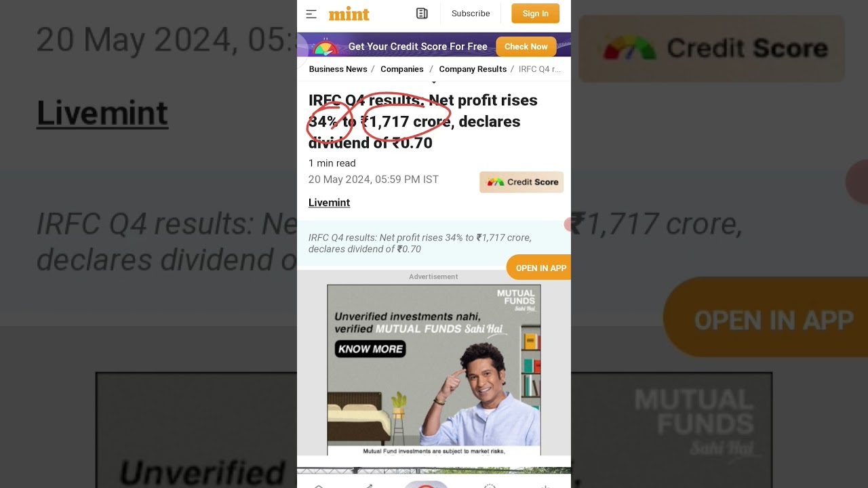This screenshot has width=868, height=488.
Task: Go to Companies breadcrumb
Action: point(402,69)
